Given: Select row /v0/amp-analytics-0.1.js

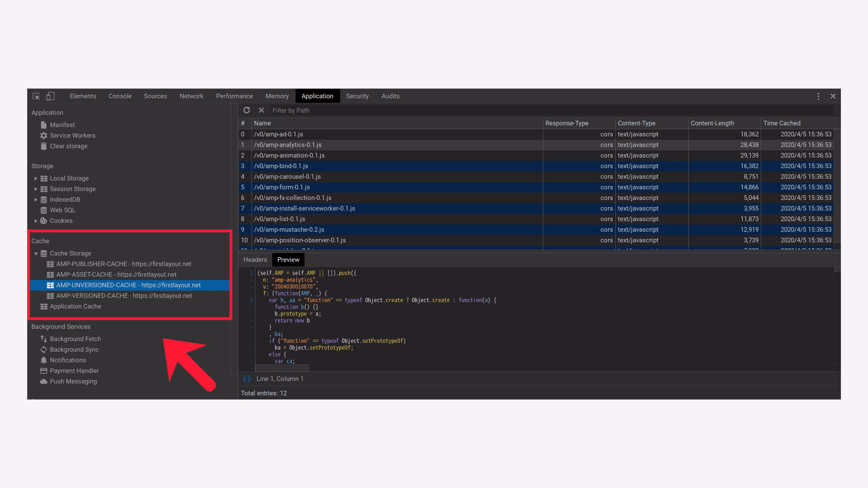Looking at the screenshot, I should (x=536, y=145).
